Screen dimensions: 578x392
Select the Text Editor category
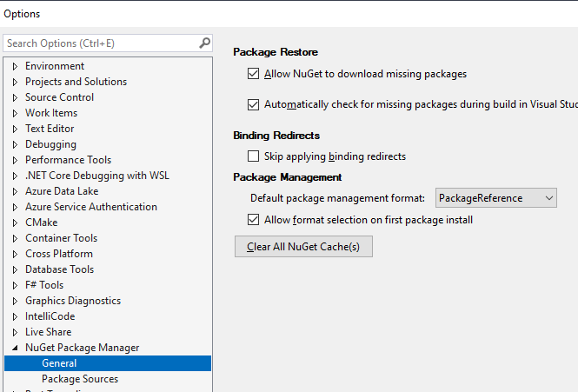[50, 129]
